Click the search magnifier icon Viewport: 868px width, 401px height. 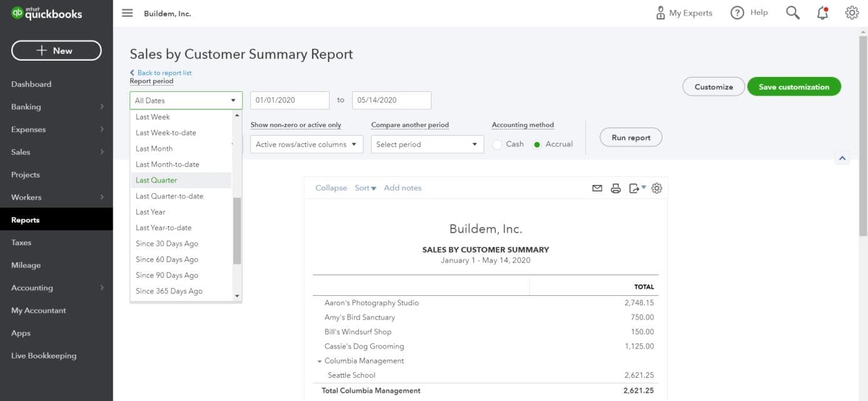[793, 13]
